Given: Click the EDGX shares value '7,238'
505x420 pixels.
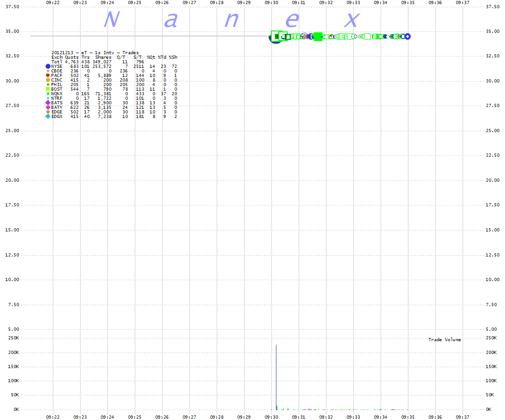Looking at the screenshot, I should tap(105, 116).
